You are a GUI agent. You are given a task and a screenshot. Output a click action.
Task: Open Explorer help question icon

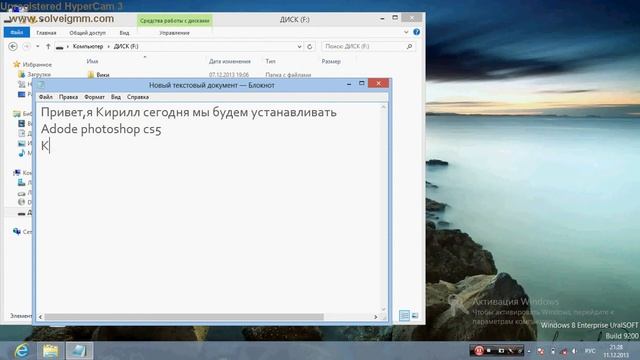coord(416,32)
